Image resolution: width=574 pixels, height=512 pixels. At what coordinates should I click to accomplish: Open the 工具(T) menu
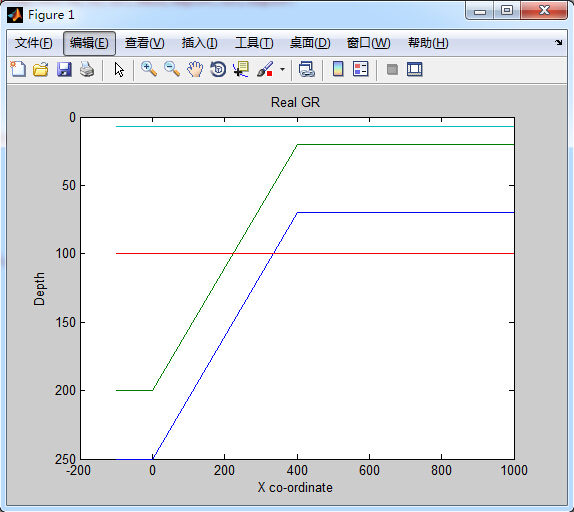[254, 43]
